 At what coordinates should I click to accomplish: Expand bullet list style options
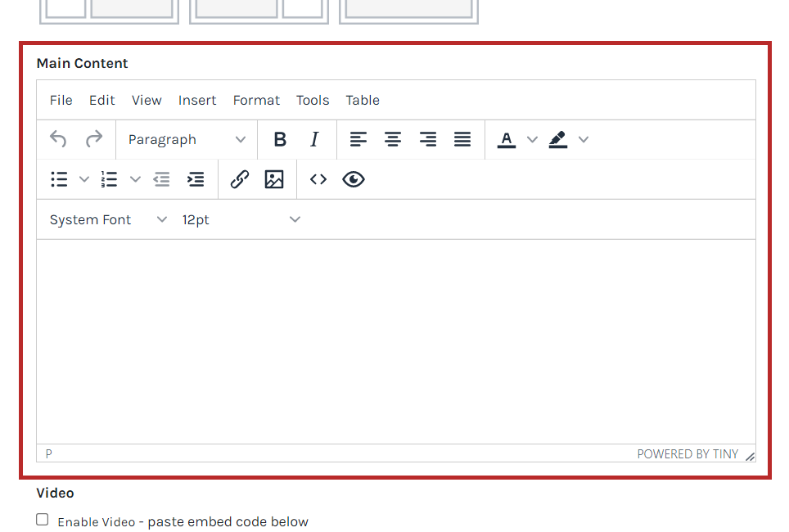point(84,180)
